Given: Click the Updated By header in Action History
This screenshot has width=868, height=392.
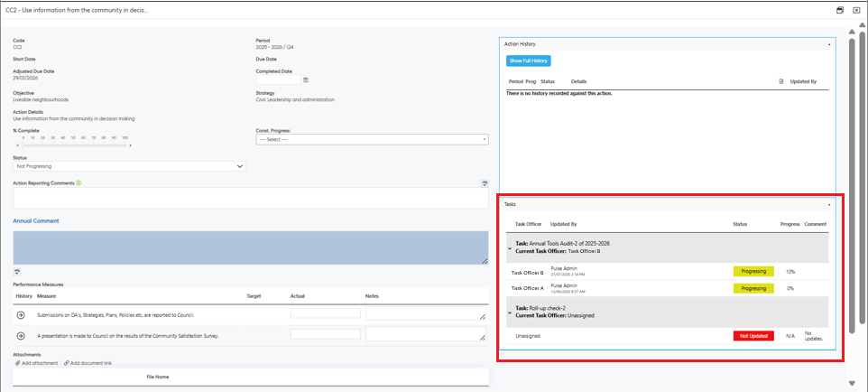Looking at the screenshot, I should [803, 81].
